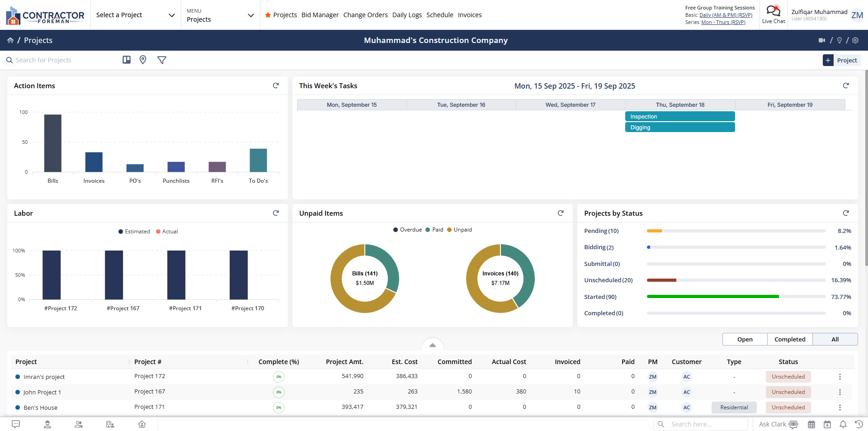Switch to the Completed projects tab
The width and height of the screenshot is (868, 431).
tap(789, 339)
